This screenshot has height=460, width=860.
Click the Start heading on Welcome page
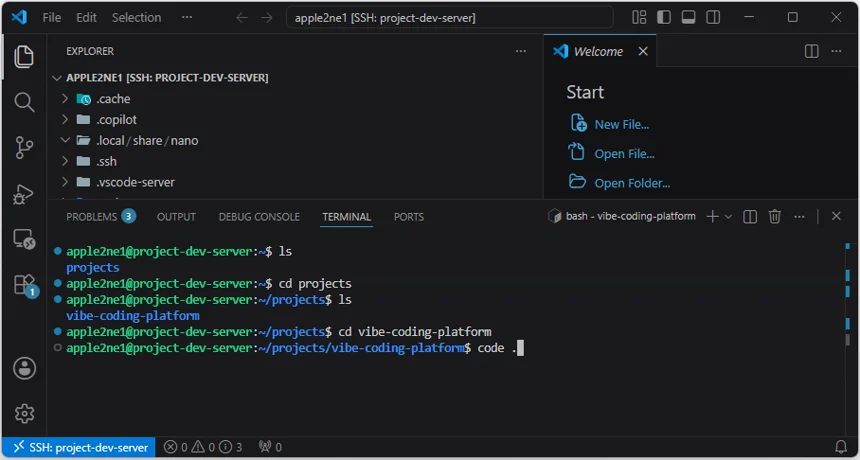585,92
